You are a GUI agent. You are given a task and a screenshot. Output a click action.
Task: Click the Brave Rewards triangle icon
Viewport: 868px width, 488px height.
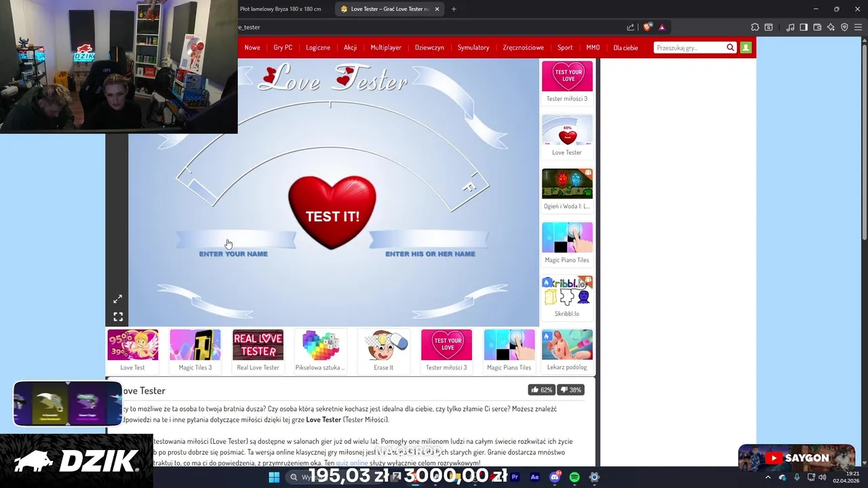662,27
